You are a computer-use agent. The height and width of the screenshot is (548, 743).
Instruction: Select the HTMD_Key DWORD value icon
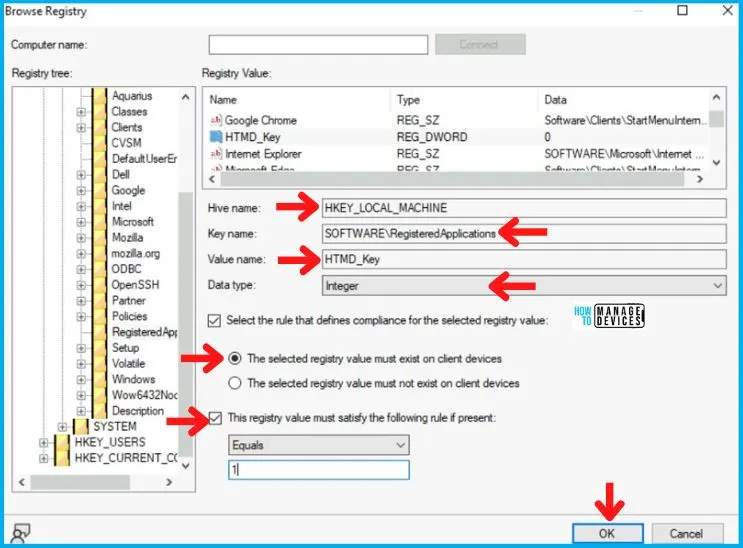coord(215,137)
